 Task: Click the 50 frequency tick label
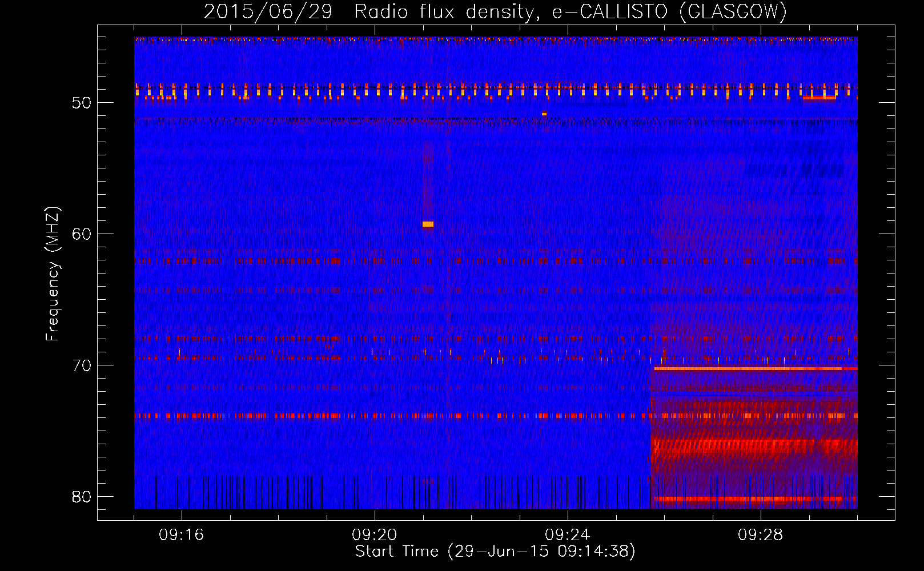pyautogui.click(x=82, y=103)
